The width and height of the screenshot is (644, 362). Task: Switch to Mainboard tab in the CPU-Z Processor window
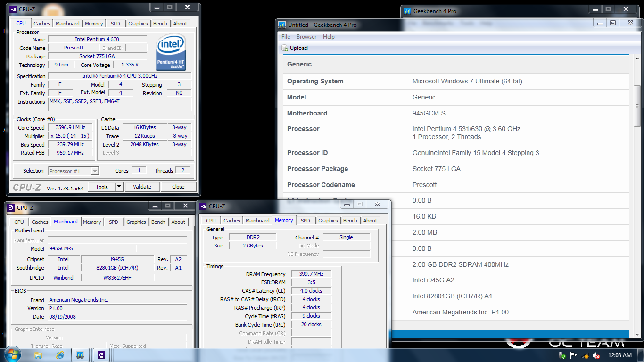[x=67, y=24]
